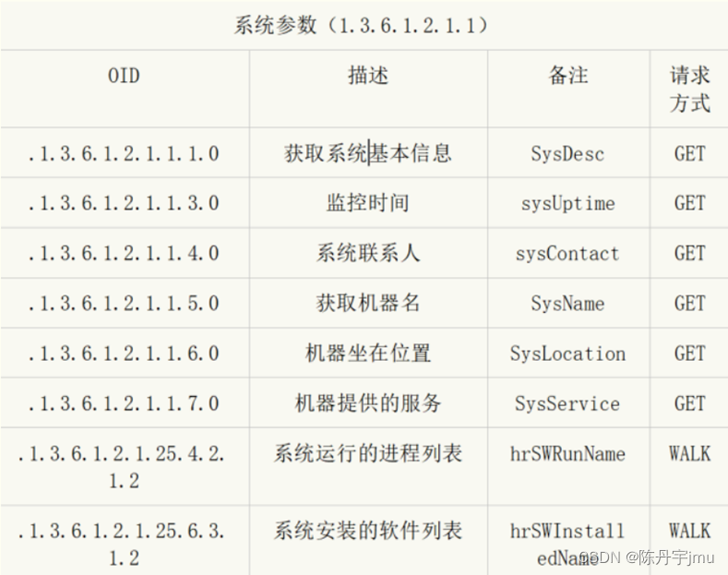Click OID cell .1.3.6.1.2.1.1.5.0

(x=124, y=304)
